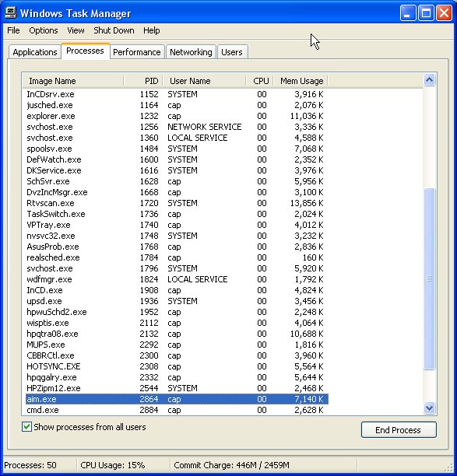
Task: Click the Commit Charge status text
Action: pyautogui.click(x=231, y=465)
